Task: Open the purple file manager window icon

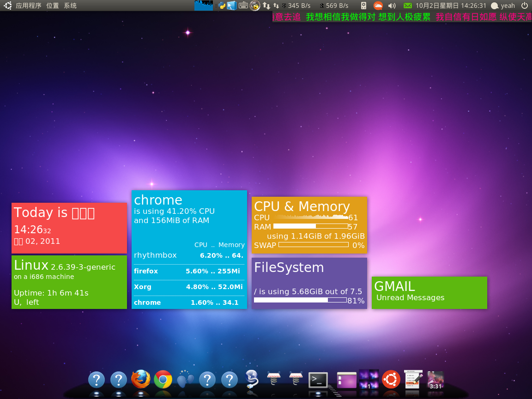Action: pos(347,380)
